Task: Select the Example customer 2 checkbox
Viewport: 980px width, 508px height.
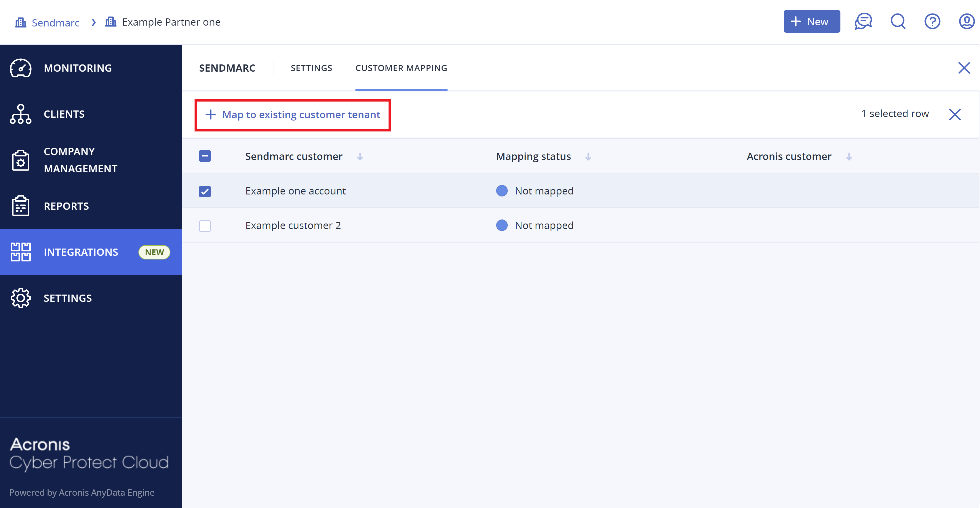Action: 205,226
